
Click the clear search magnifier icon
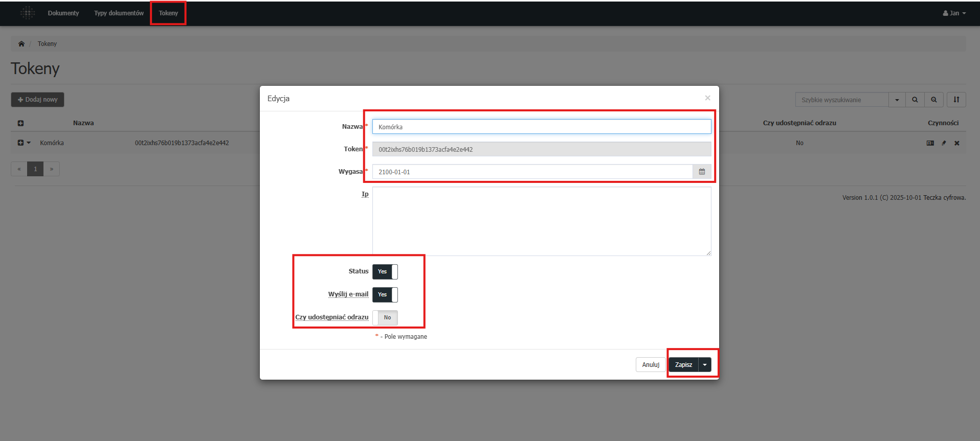pyautogui.click(x=933, y=100)
